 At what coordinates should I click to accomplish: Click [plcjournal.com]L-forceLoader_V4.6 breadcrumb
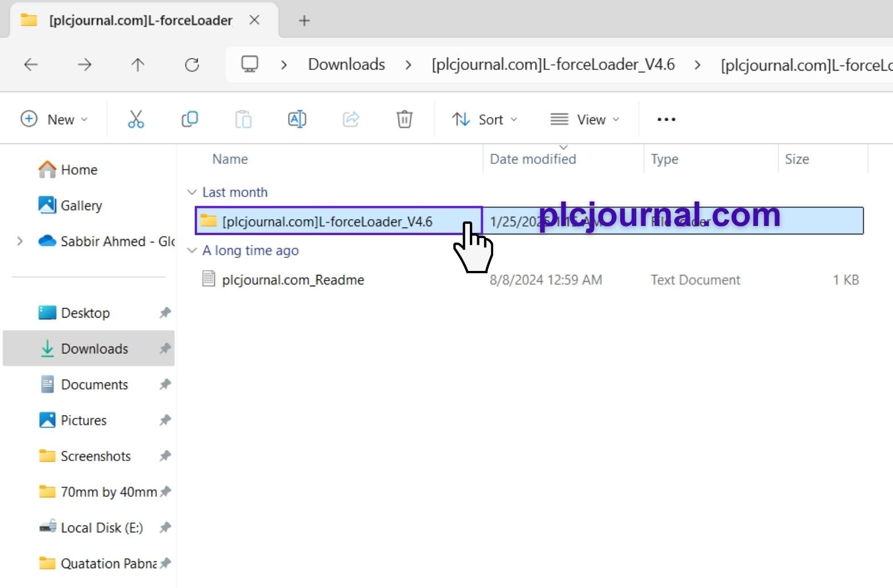coord(553,64)
